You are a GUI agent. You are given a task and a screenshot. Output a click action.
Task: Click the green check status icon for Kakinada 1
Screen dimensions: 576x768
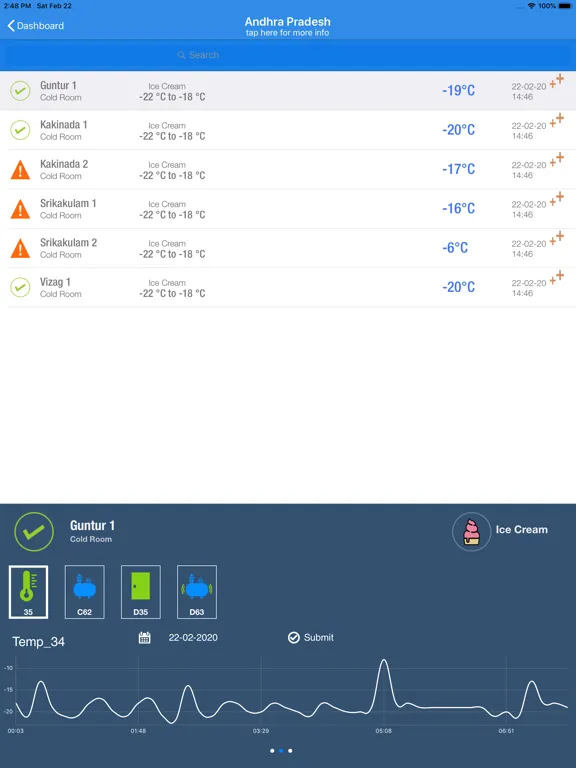[x=20, y=130]
